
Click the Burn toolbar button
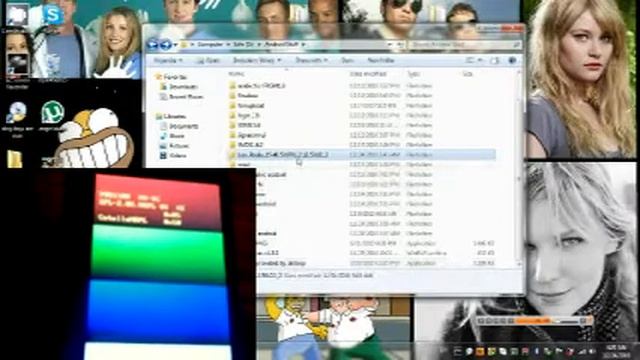click(x=347, y=60)
